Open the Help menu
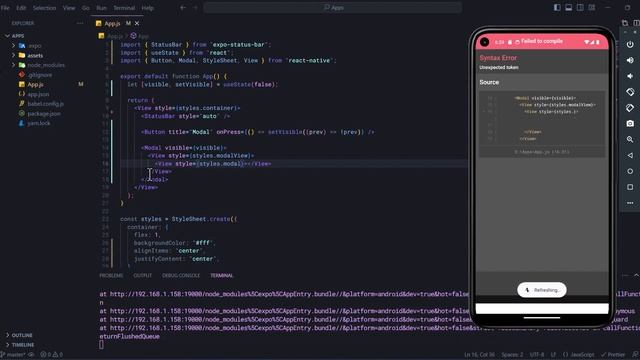This screenshot has height=360, width=640. pyautogui.click(x=147, y=8)
